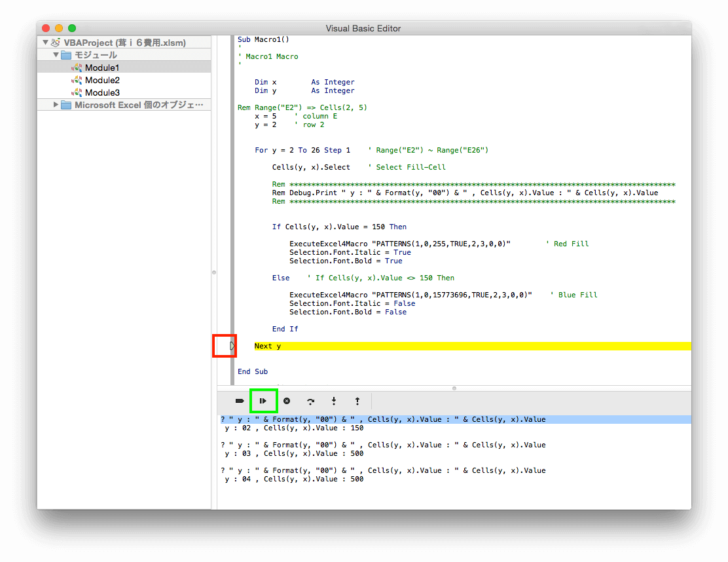This screenshot has width=728, height=562.
Task: Select Module2 in project tree
Action: point(124,80)
